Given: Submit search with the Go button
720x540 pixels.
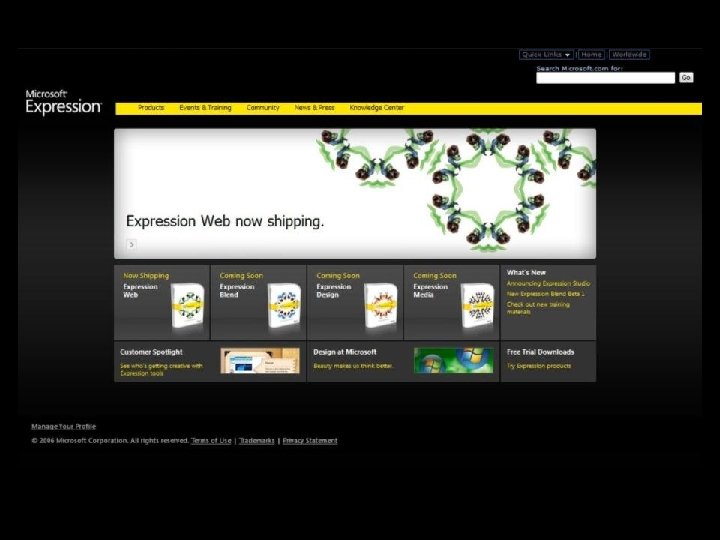Looking at the screenshot, I should [x=686, y=78].
